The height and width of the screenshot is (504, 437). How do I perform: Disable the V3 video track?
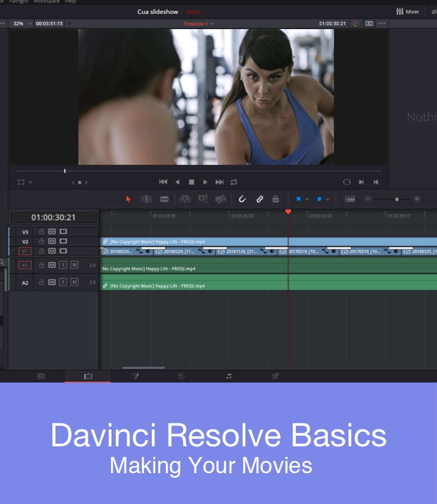(x=63, y=231)
